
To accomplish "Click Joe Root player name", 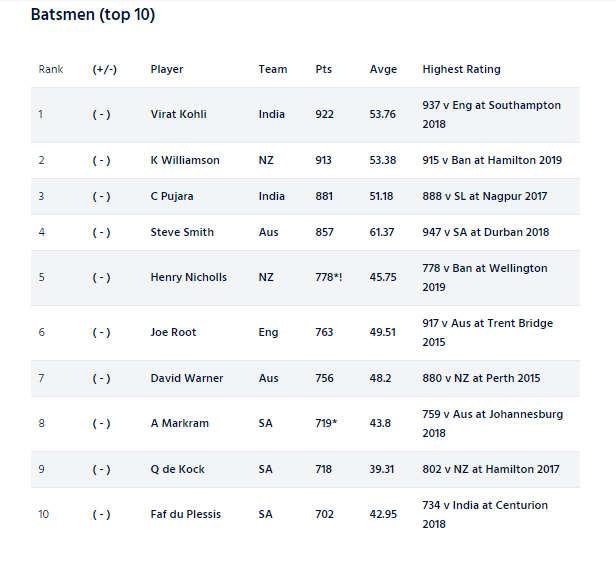I will point(173,332).
